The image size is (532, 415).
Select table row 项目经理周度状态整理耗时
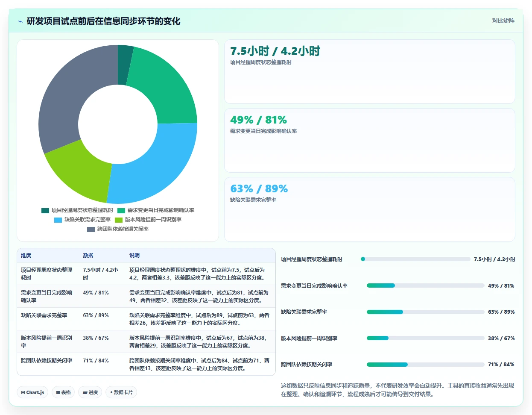146,274
